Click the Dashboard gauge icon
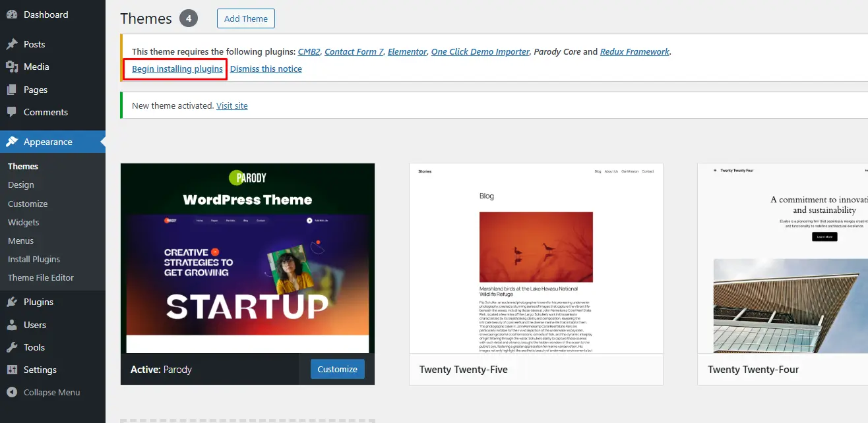The image size is (868, 423). point(12,14)
